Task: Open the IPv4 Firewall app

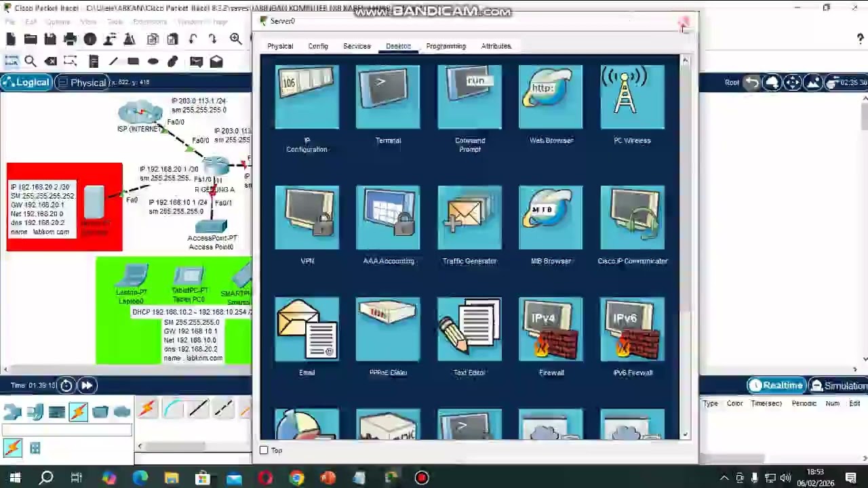Action: (551, 329)
